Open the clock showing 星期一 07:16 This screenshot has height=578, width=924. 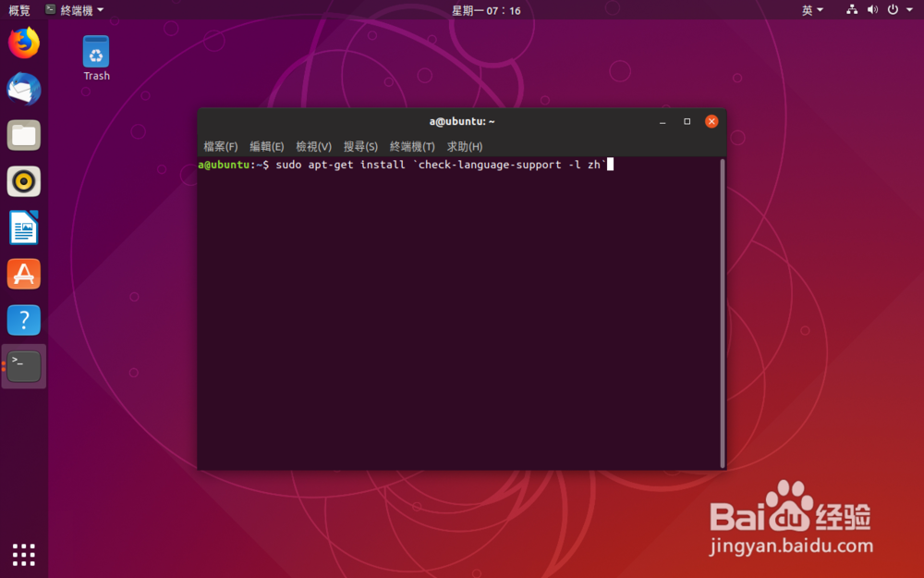point(486,10)
